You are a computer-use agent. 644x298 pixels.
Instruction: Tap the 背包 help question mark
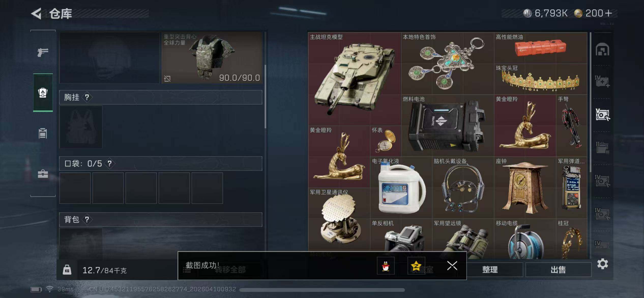pos(87,219)
